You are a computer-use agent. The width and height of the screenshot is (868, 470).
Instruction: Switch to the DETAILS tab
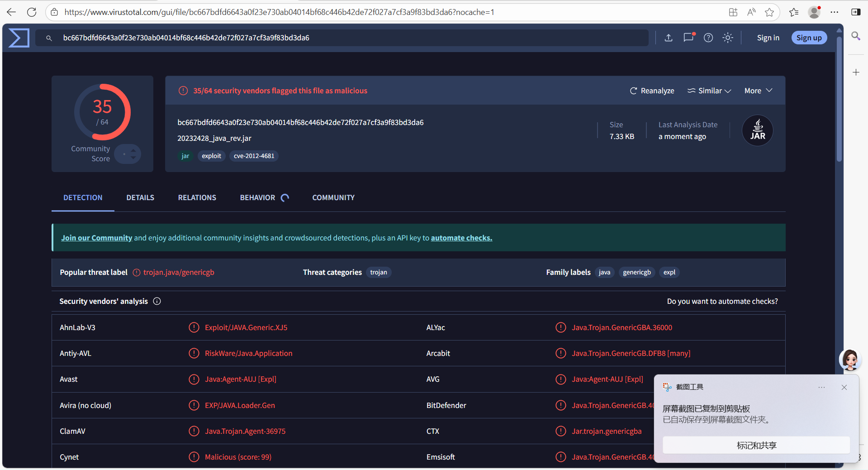(x=140, y=197)
